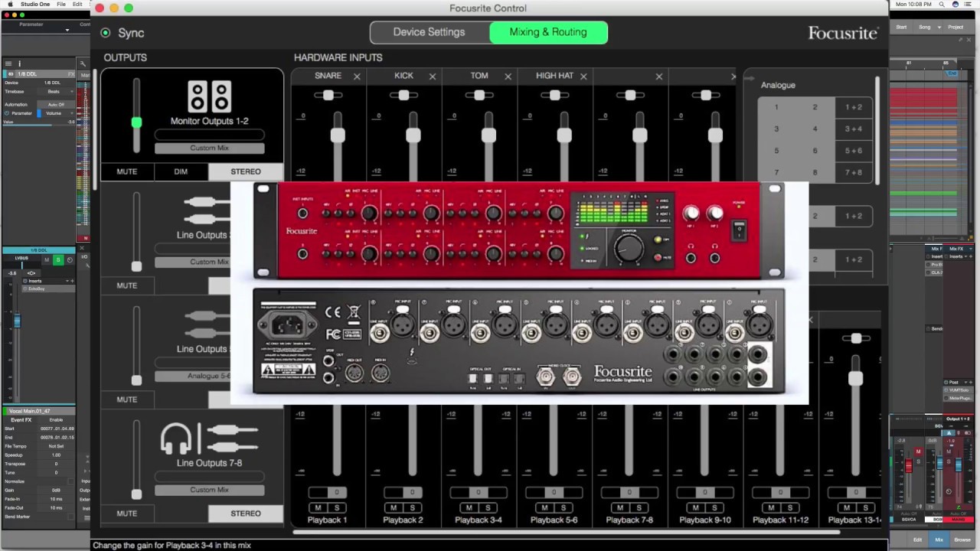Click the wrench icon in Studio One
This screenshot has width=980, height=551.
(83, 64)
